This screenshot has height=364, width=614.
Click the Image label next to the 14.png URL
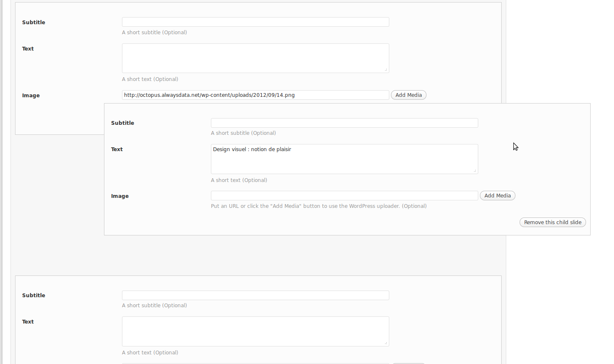(x=31, y=96)
